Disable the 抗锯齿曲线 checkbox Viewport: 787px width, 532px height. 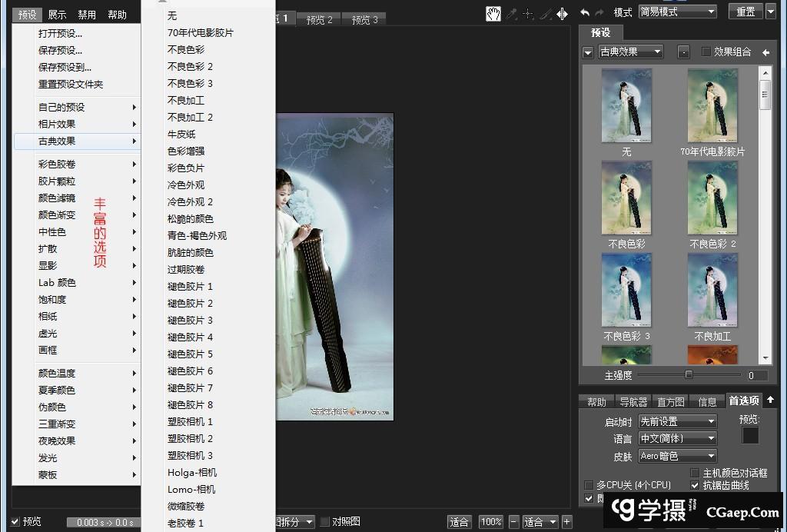(x=694, y=486)
